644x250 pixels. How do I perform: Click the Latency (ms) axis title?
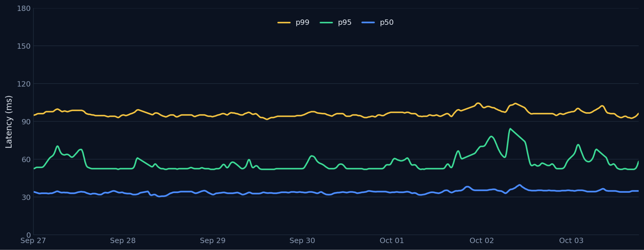point(9,122)
